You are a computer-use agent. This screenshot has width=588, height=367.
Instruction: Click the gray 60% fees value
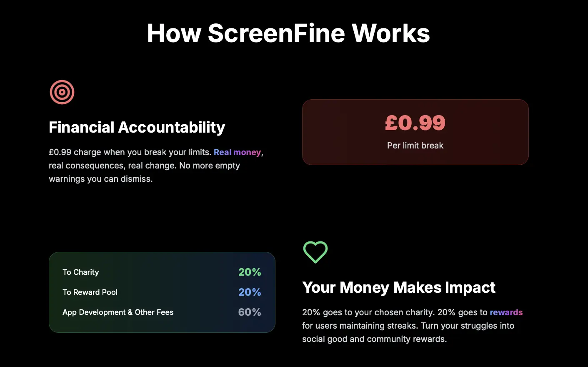point(250,312)
